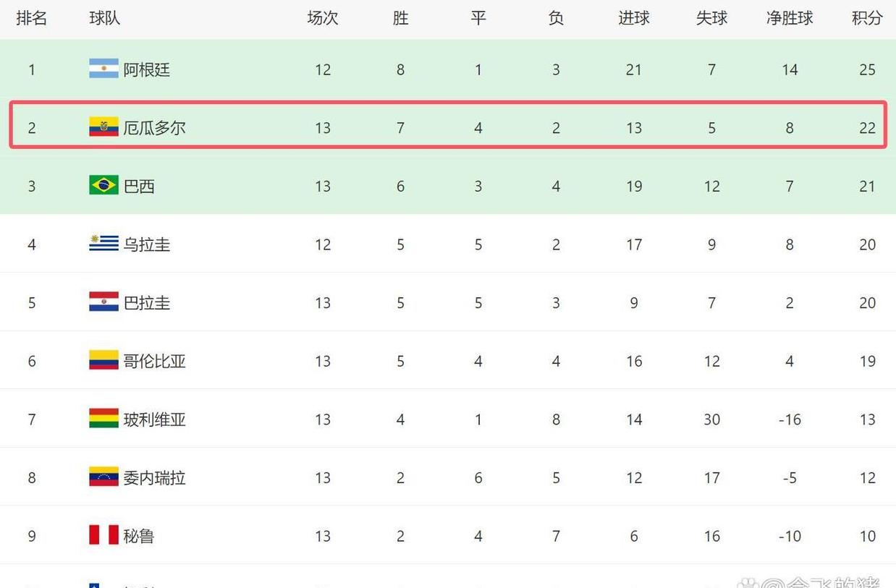Image resolution: width=896 pixels, height=588 pixels.
Task: Click the Colombia flag icon
Action: [103, 360]
